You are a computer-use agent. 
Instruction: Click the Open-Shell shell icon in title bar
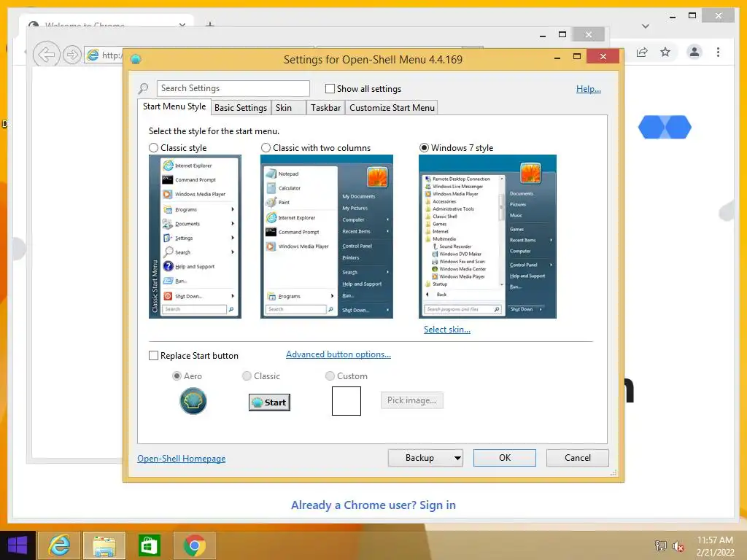[136, 59]
